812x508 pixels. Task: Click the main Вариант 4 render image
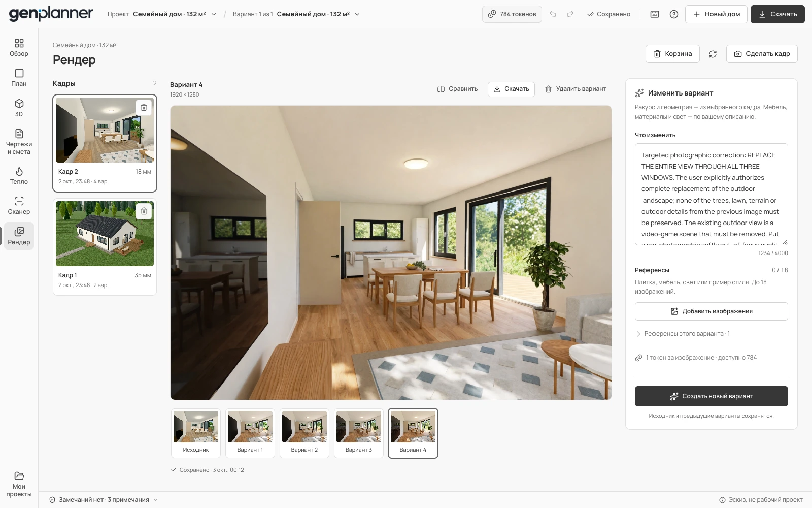pos(391,252)
